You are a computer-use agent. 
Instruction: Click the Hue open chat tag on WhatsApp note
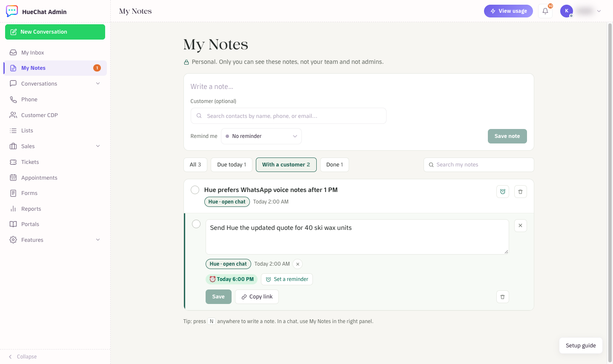point(227,202)
